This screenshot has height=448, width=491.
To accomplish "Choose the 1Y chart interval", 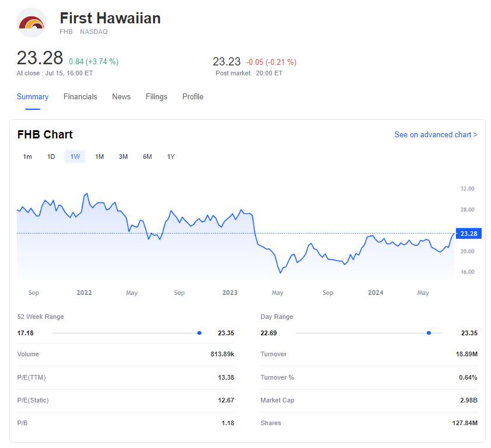I will click(x=171, y=157).
